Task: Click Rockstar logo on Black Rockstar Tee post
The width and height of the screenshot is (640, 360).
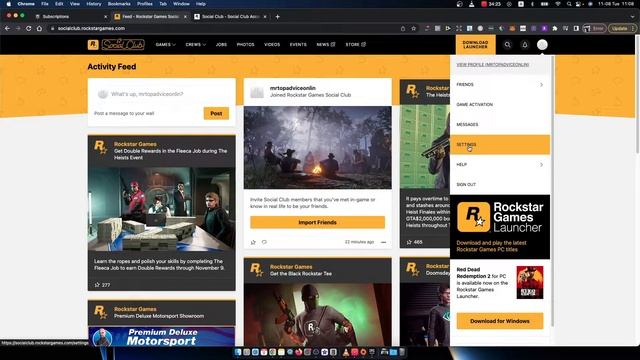Action: [x=257, y=269]
